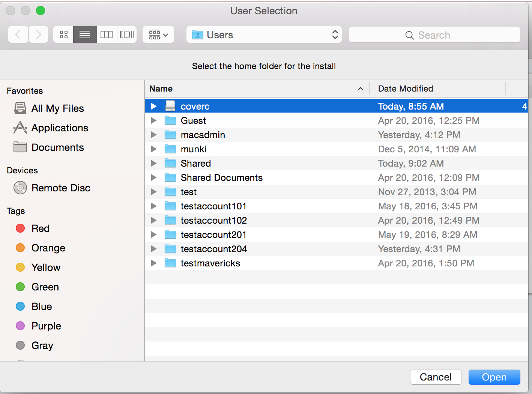Open the Users location popup menu

click(x=264, y=35)
